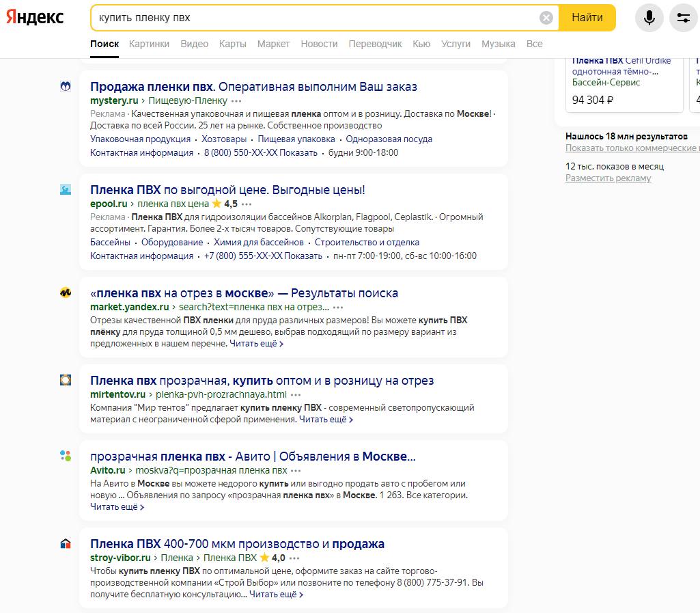Open 'прозрачная пленка пвх - Авито' result

tap(253, 457)
